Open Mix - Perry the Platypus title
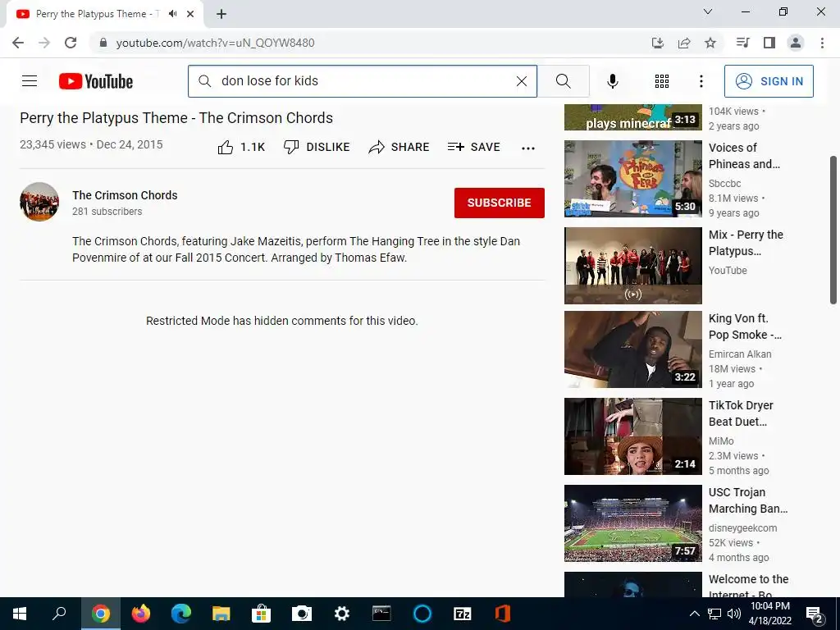Image resolution: width=840 pixels, height=630 pixels. coord(746,243)
